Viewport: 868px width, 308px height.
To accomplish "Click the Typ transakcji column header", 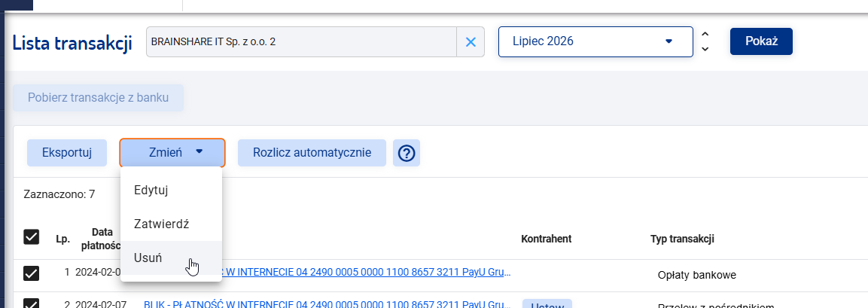I will click(682, 239).
